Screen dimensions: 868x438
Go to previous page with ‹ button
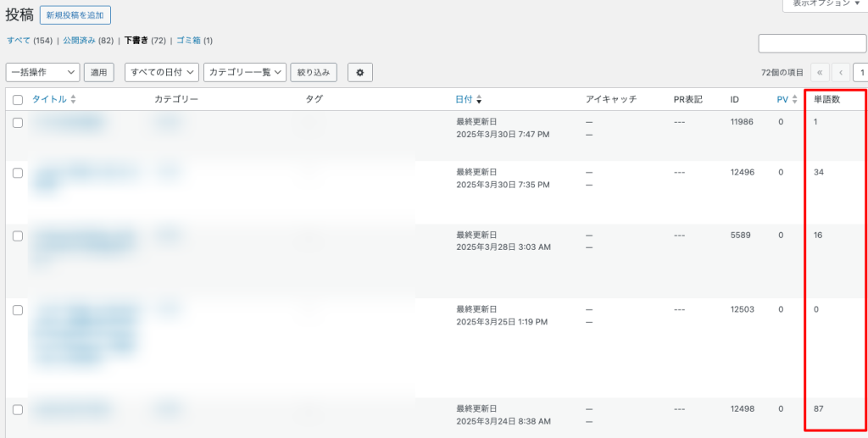pyautogui.click(x=841, y=73)
